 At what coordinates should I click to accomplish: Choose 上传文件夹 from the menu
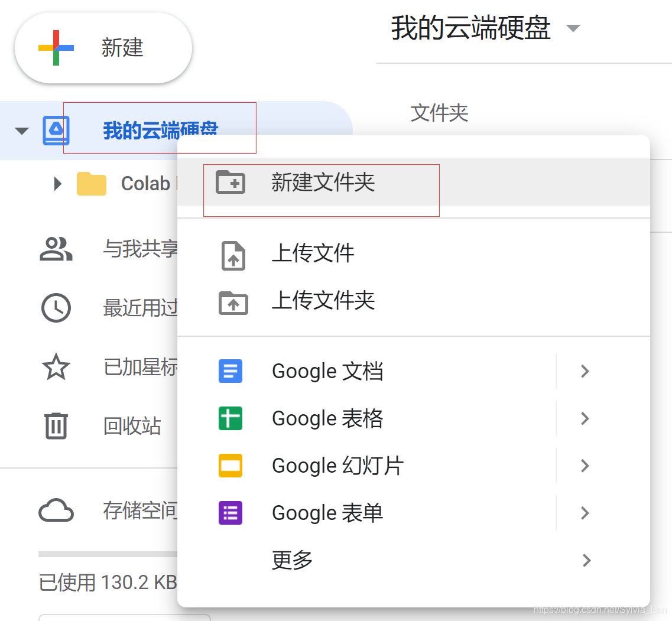(x=414, y=300)
